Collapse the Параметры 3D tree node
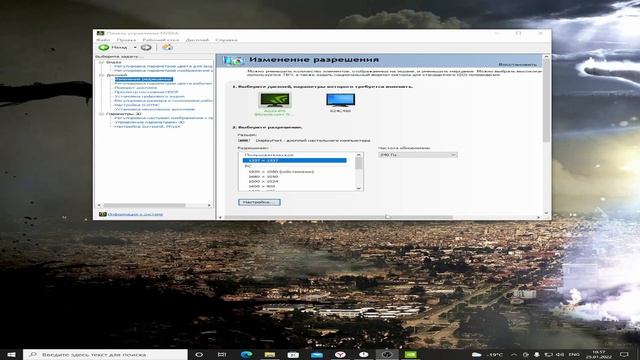The width and height of the screenshot is (640, 360). click(102, 114)
